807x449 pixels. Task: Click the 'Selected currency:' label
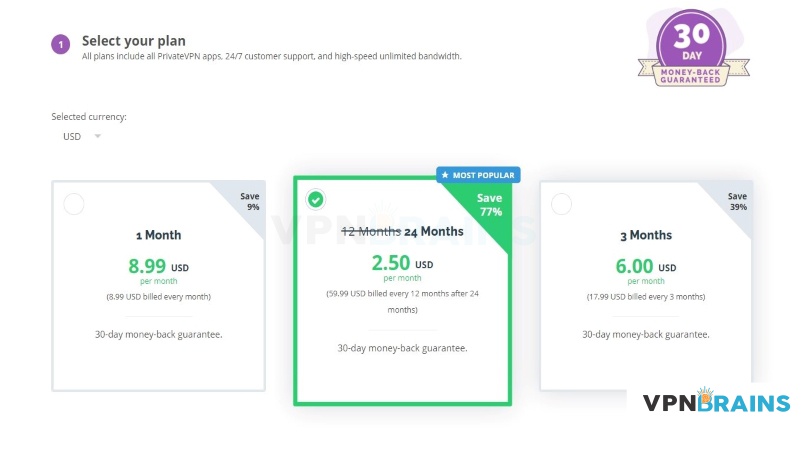tap(89, 117)
